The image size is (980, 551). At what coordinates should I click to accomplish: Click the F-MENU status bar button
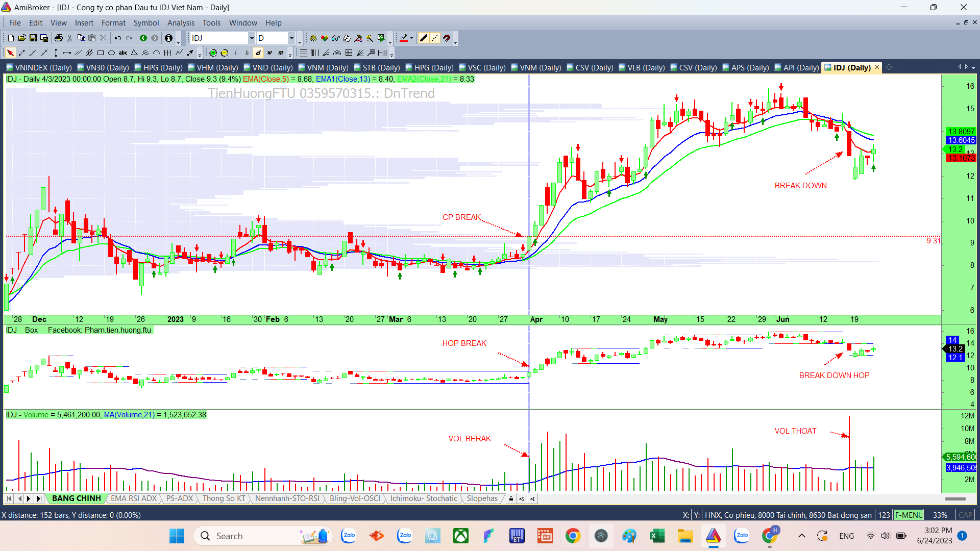click(909, 515)
